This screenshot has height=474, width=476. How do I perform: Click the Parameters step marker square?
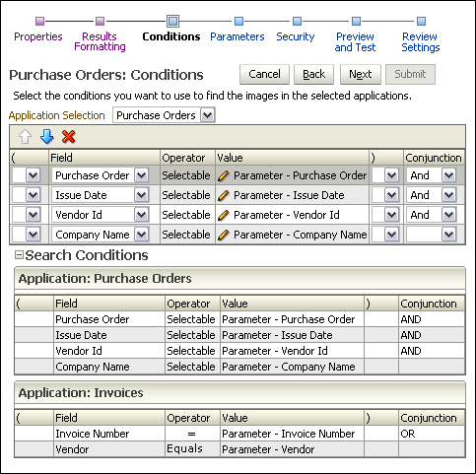coord(238,22)
